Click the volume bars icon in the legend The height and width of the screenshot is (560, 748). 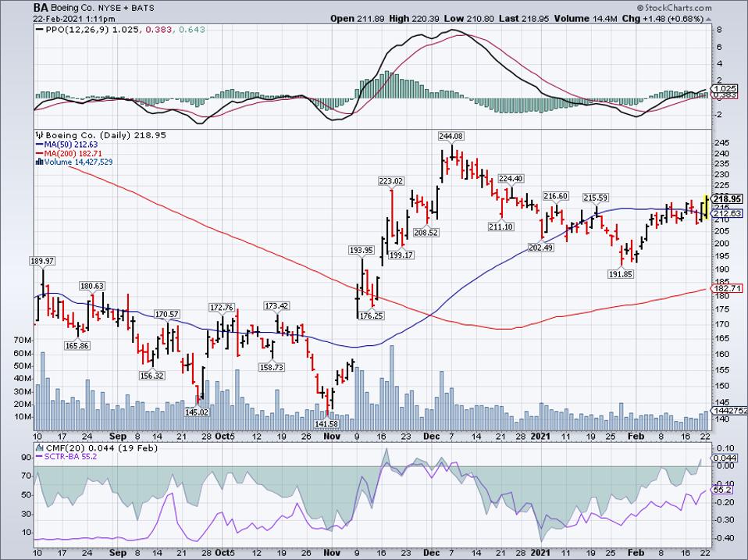pyautogui.click(x=40, y=162)
